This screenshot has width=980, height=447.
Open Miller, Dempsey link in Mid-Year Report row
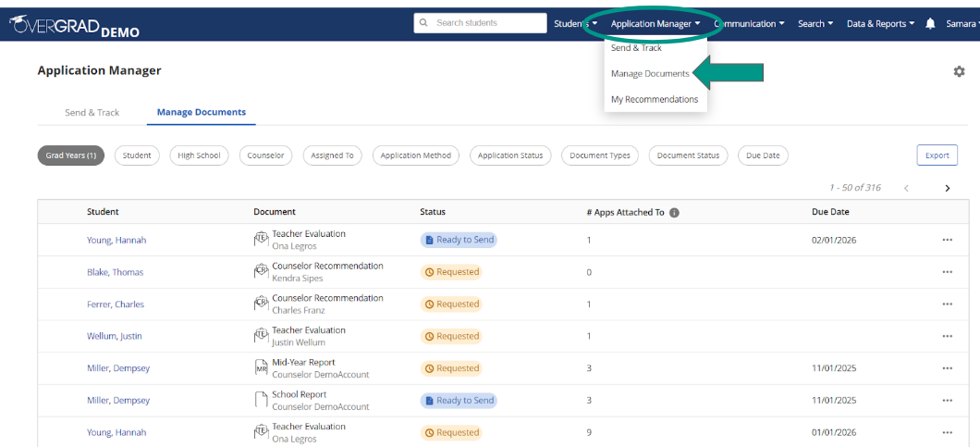coord(118,368)
